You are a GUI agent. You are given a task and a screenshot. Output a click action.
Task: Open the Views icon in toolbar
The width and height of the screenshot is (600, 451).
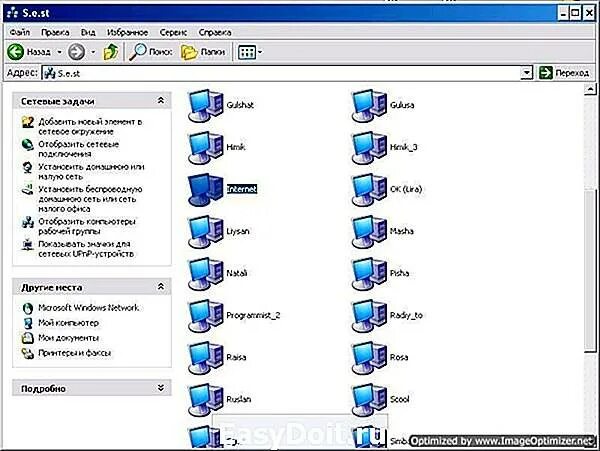pyautogui.click(x=246, y=52)
